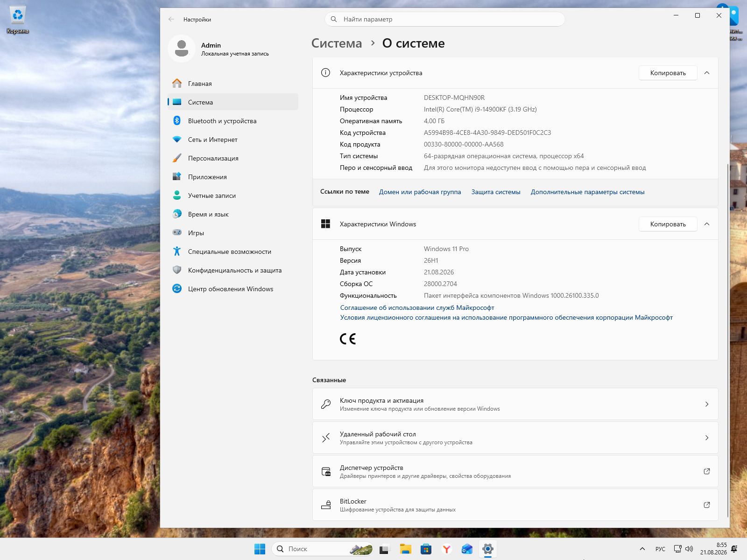Open Соглашение об использовании служб Майкрософт link
Viewport: 747px width, 560px height.
click(417, 308)
